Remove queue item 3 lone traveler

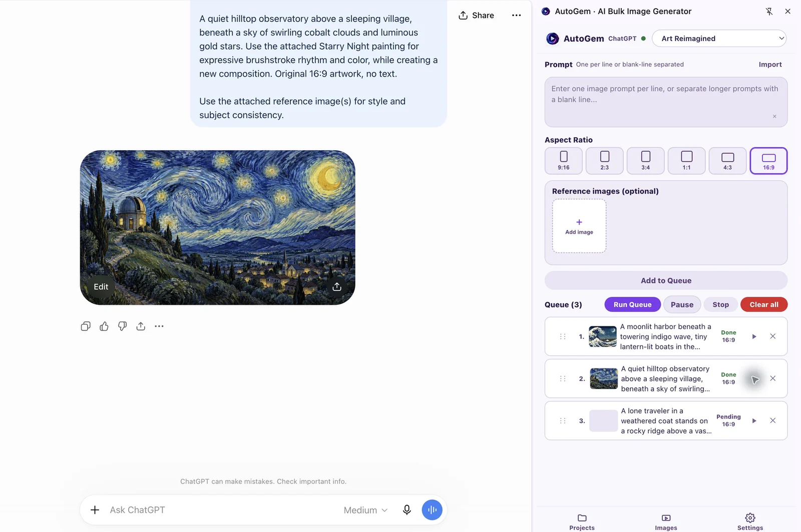773,420
